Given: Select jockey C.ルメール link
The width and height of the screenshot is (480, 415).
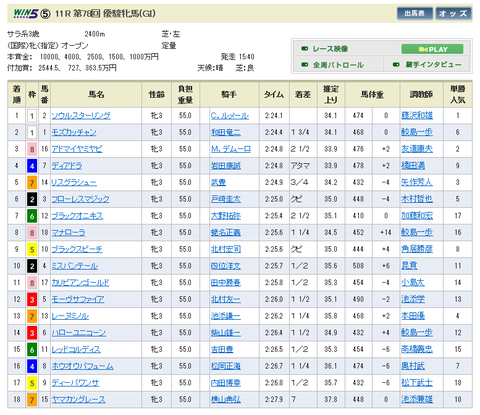Looking at the screenshot, I should click(x=230, y=116).
